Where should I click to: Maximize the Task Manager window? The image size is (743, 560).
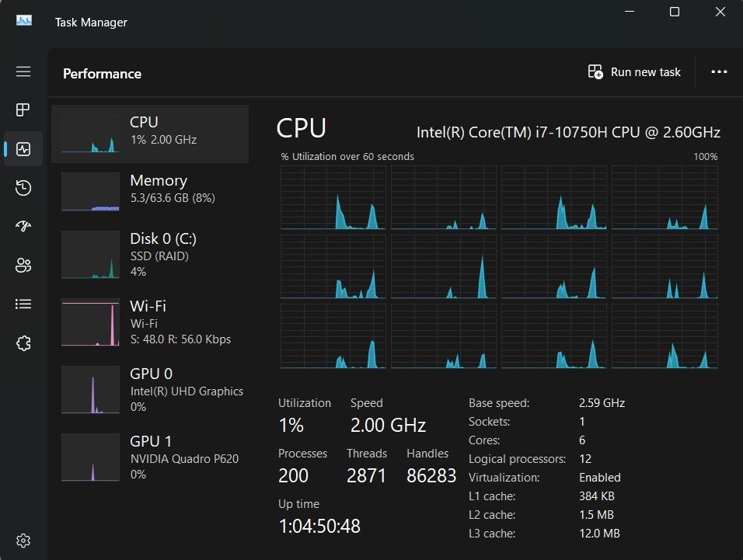675,12
